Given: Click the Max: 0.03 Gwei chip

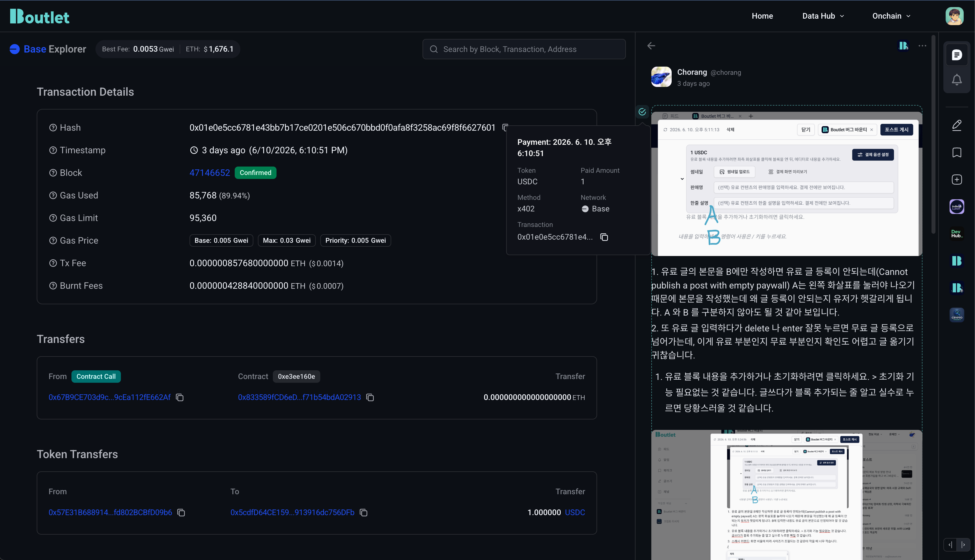Looking at the screenshot, I should [x=287, y=241].
